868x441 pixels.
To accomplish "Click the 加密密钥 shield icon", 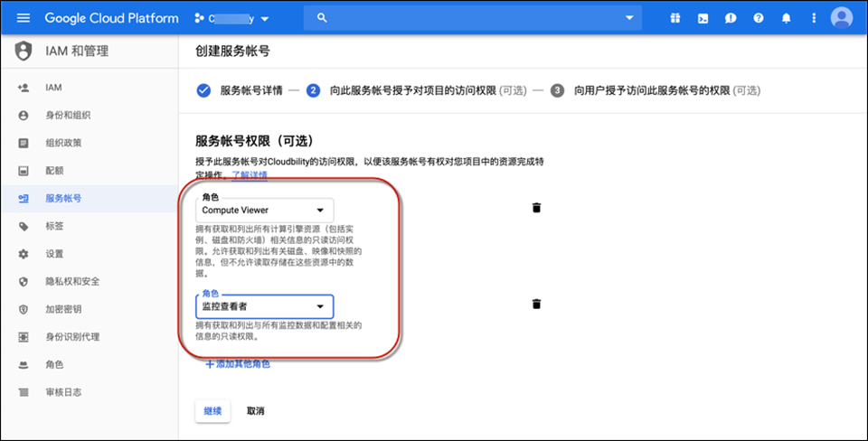I will point(24,309).
